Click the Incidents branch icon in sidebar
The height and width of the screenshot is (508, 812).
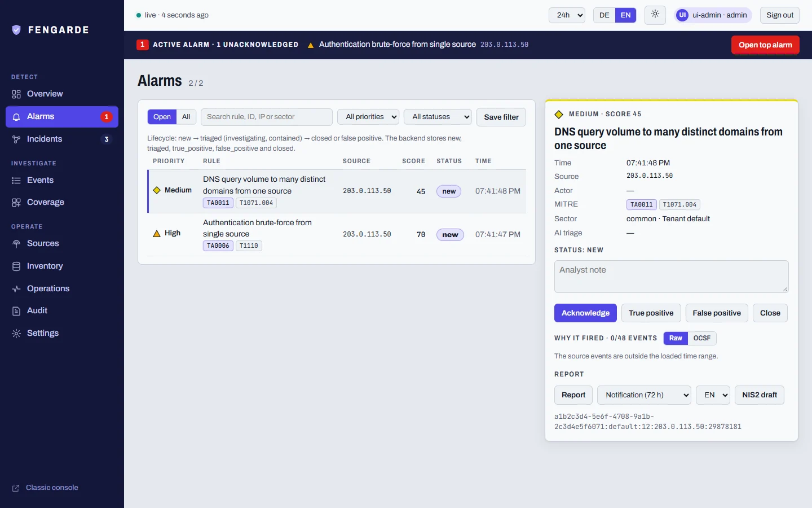pos(16,139)
